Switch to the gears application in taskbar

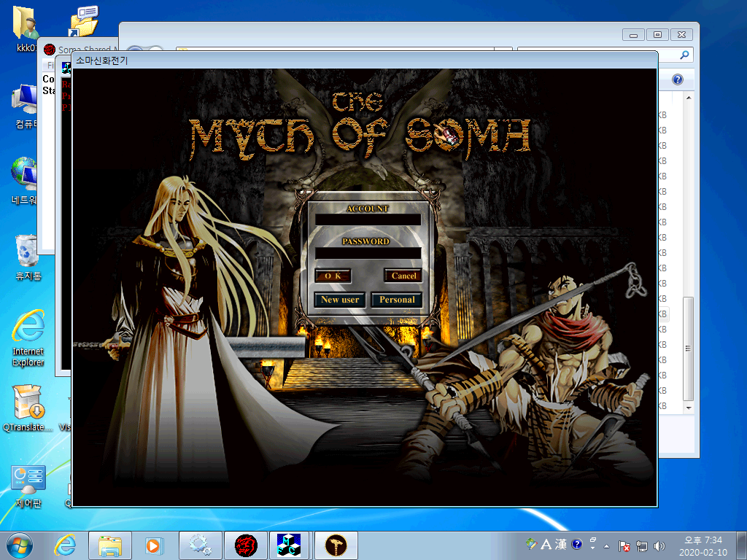point(200,545)
